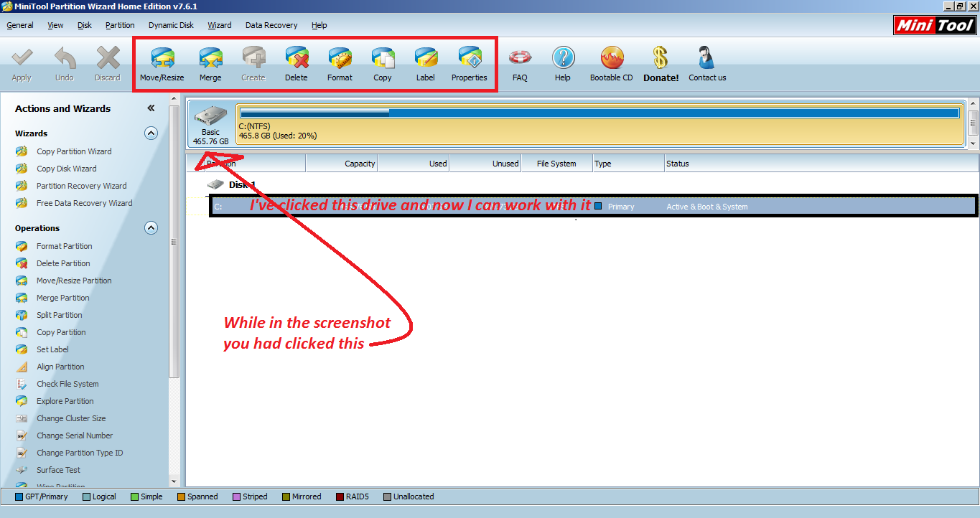
Task: Click the Capacity column header
Action: pos(342,164)
